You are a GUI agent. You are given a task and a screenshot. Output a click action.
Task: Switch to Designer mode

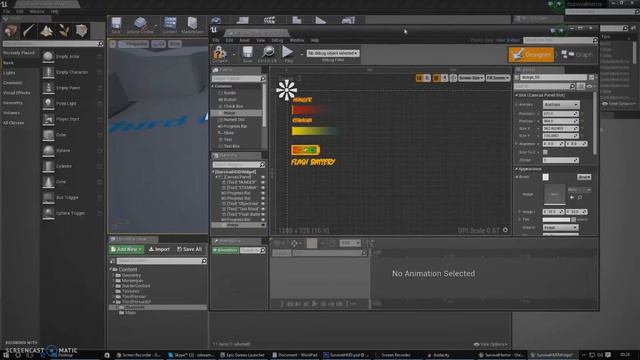point(531,54)
